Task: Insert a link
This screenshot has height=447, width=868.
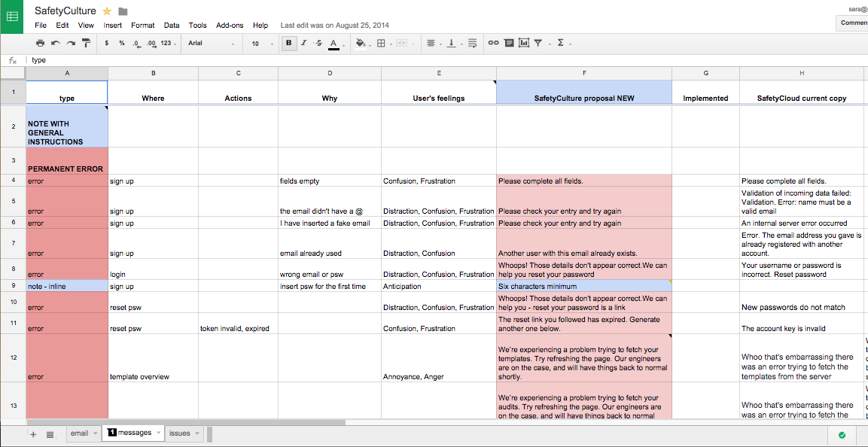Action: click(x=492, y=43)
